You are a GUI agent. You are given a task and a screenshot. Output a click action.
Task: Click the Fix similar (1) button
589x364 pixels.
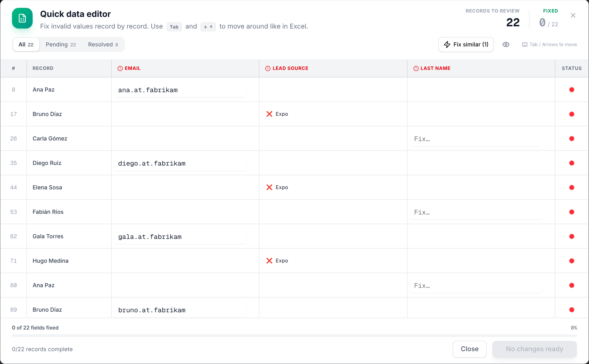coord(466,45)
